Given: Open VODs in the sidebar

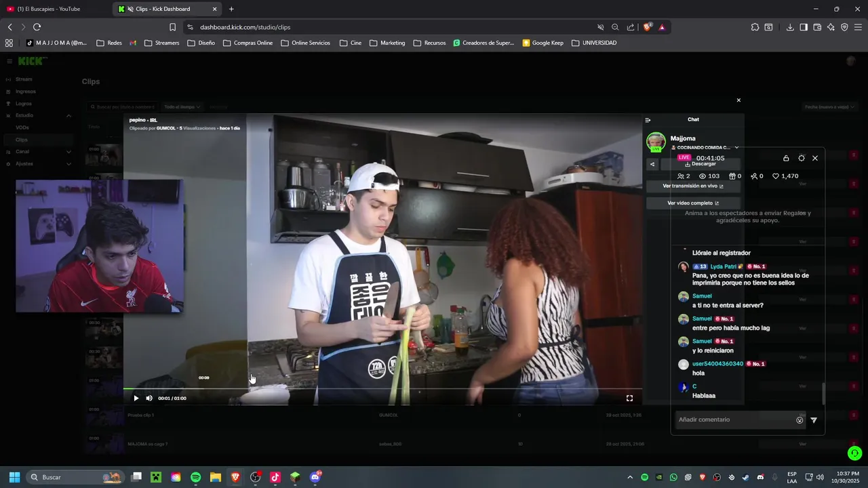Looking at the screenshot, I should tap(22, 127).
